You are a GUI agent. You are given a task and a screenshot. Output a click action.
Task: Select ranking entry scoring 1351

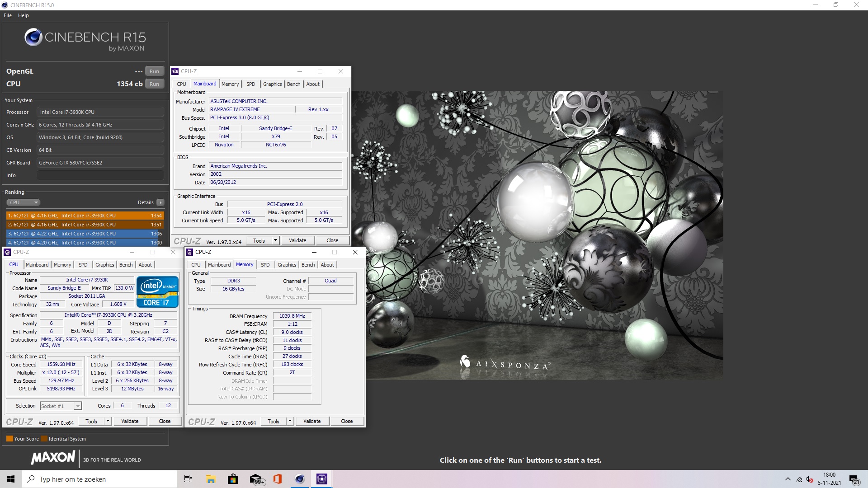pos(85,225)
